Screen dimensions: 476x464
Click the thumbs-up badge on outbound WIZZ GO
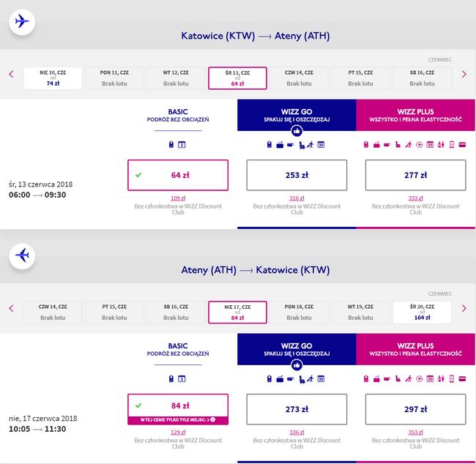(x=297, y=131)
